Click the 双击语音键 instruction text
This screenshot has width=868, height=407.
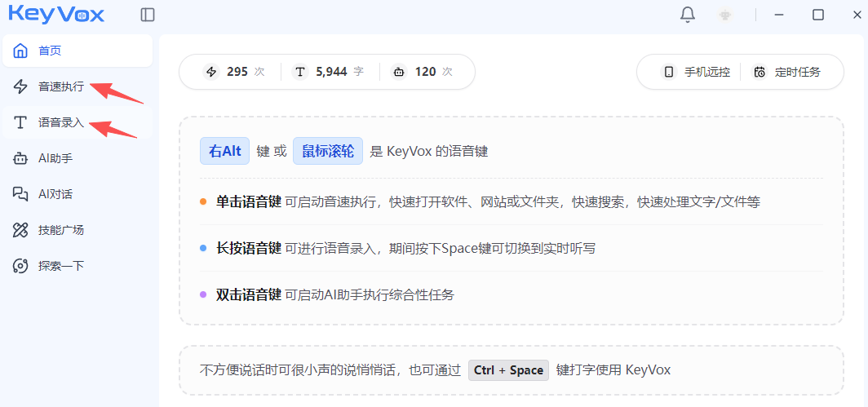coord(335,295)
